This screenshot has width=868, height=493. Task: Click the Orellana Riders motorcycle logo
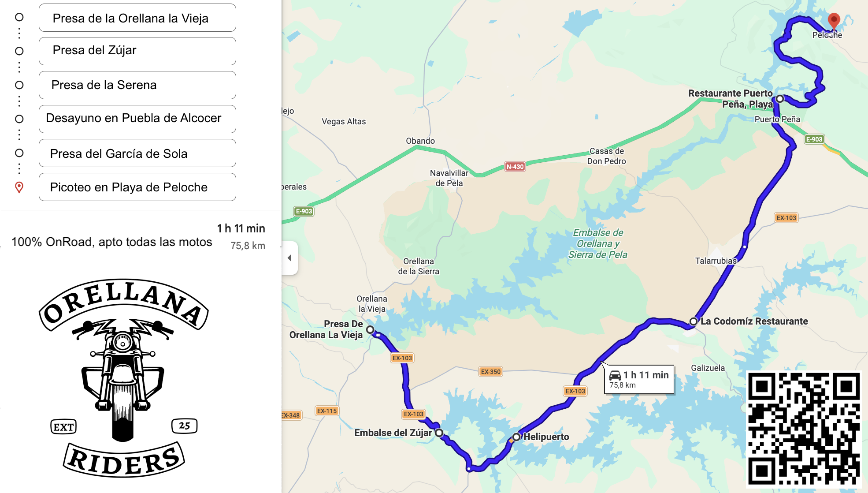(123, 378)
